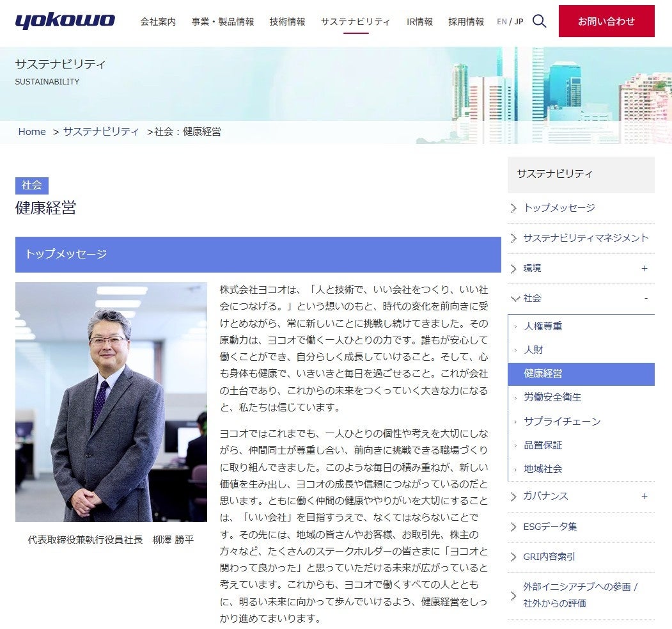Viewport: 672px width, 629px height.
Task: Open sidebar ガバナンス section
Action: pyautogui.click(x=545, y=496)
